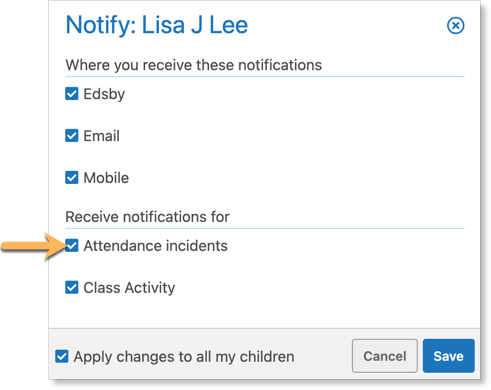
Task: Click the Where you receive these notifications heading
Action: 194,65
